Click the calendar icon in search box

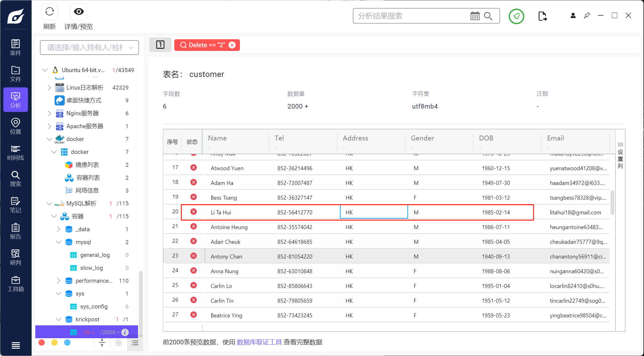pos(475,16)
